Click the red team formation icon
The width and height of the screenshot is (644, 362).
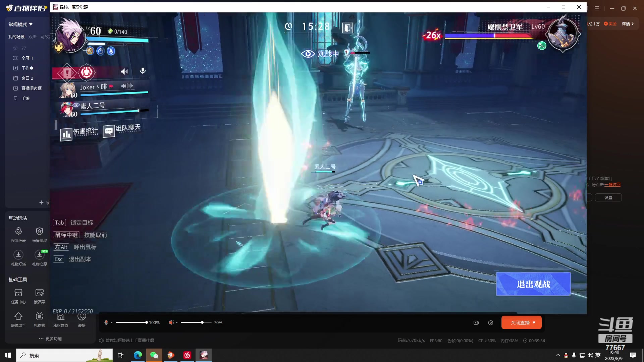[x=87, y=72]
